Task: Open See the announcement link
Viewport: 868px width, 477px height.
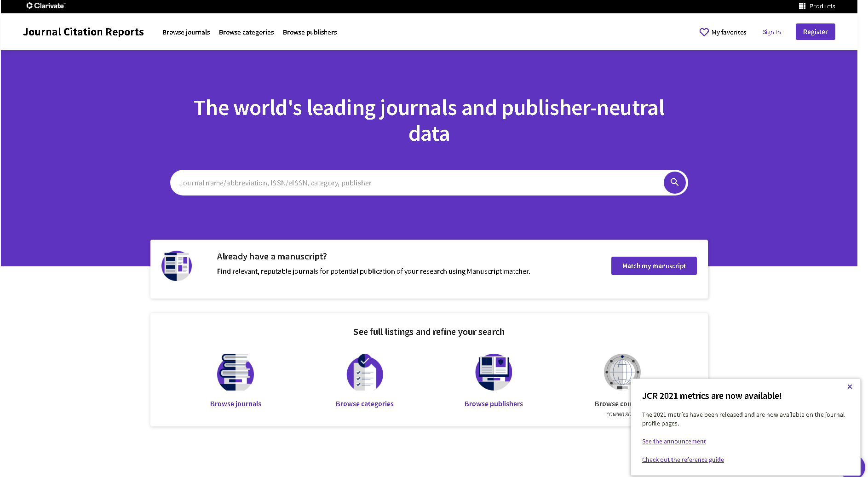Action: coord(673,441)
